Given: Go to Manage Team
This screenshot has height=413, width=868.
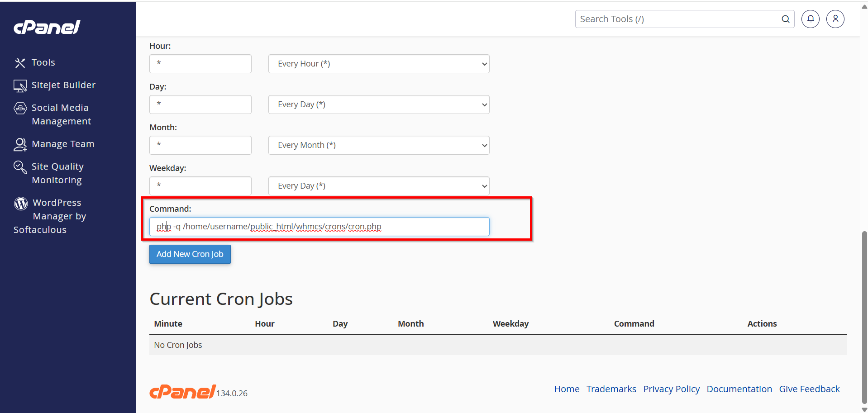Looking at the screenshot, I should 63,144.
